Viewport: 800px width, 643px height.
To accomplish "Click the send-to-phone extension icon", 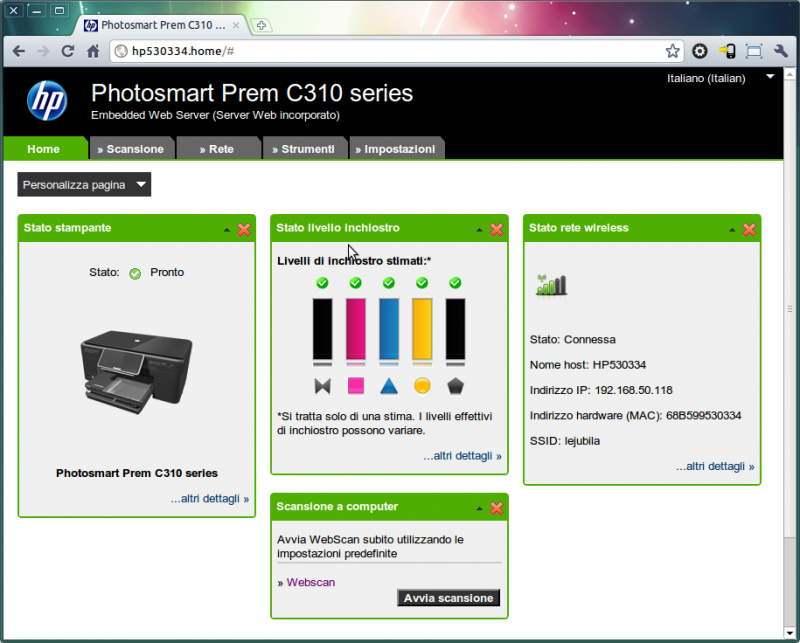I will point(727,51).
